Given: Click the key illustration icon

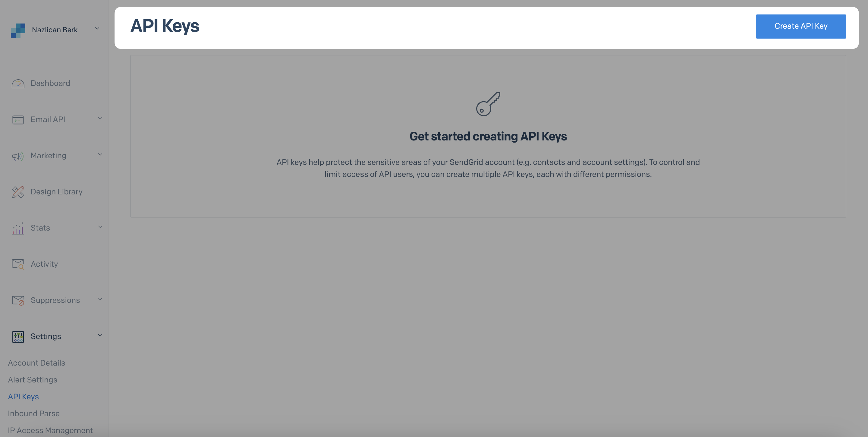Looking at the screenshot, I should coord(488,104).
